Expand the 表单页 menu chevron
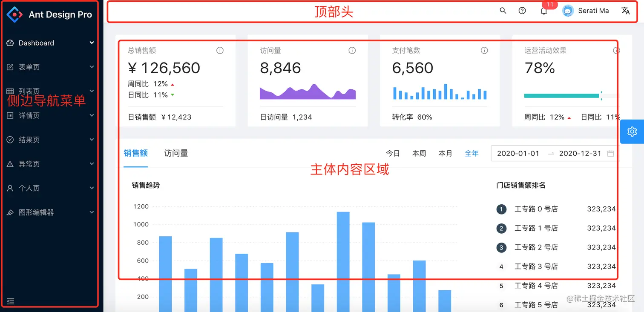644x312 pixels. point(92,67)
